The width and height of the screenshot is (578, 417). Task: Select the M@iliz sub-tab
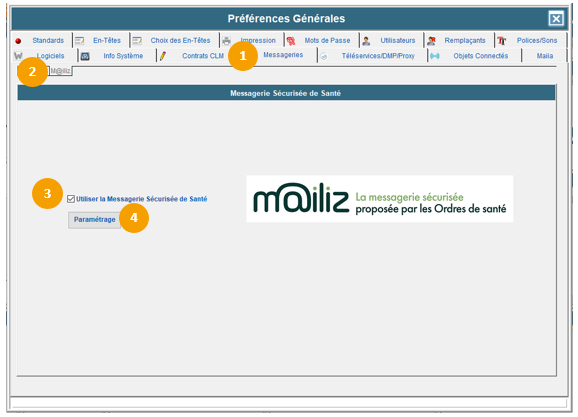(60, 71)
